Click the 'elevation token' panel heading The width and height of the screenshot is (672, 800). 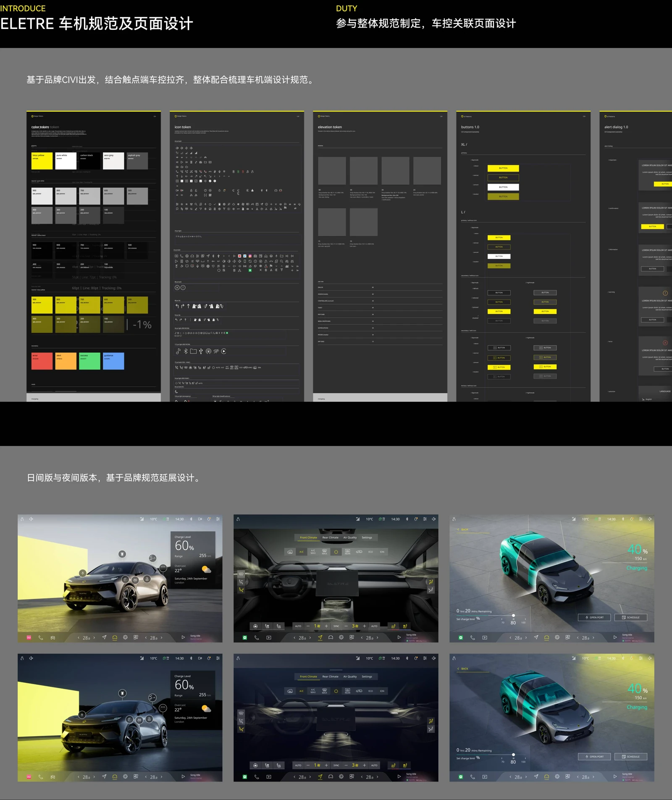[x=330, y=127]
